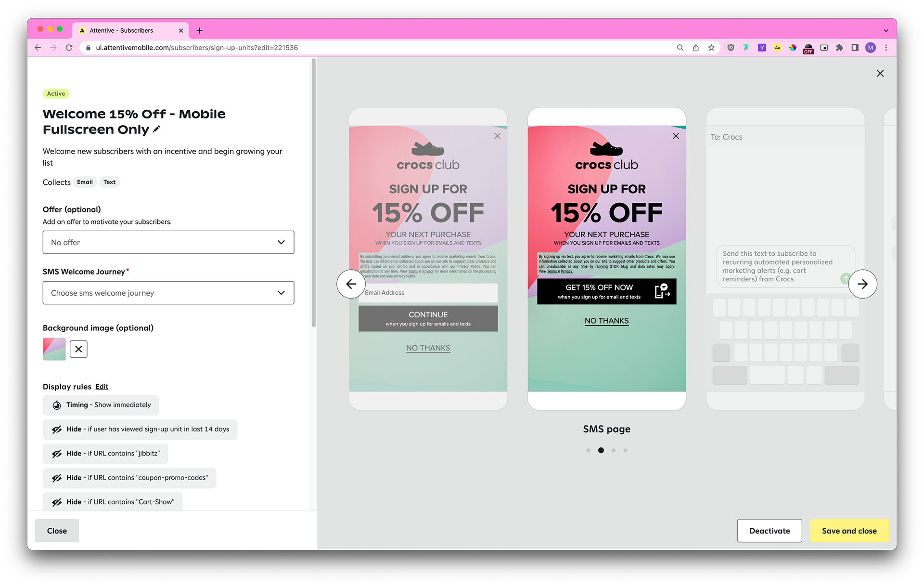This screenshot has width=924, height=586.
Task: Click Edit link next to Display rules
Action: 102,387
